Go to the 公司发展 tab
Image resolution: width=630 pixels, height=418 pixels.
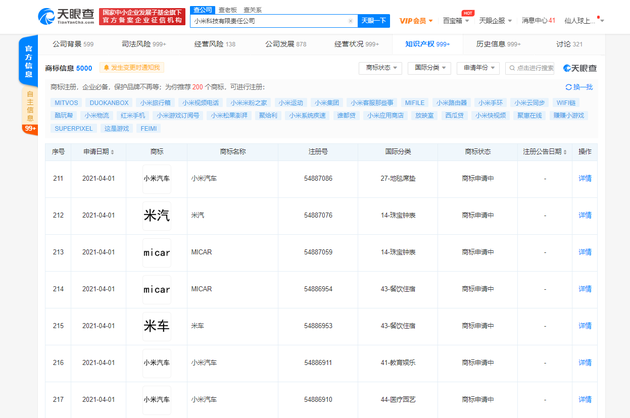point(285,44)
